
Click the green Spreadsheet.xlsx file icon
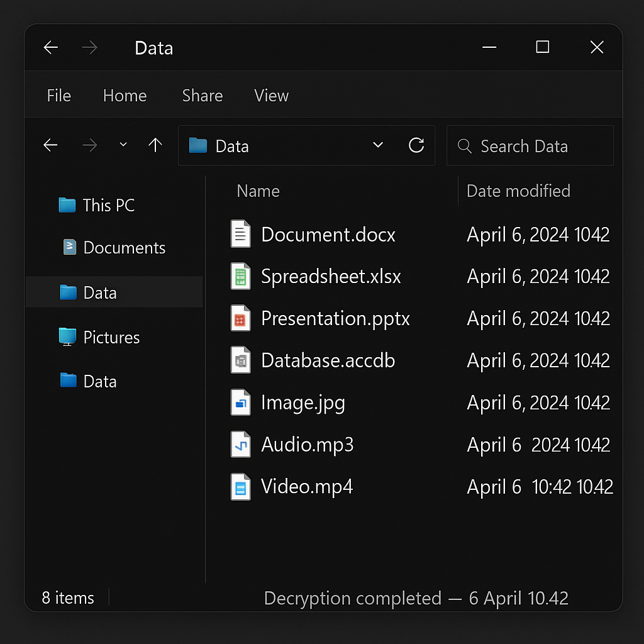pos(240,276)
